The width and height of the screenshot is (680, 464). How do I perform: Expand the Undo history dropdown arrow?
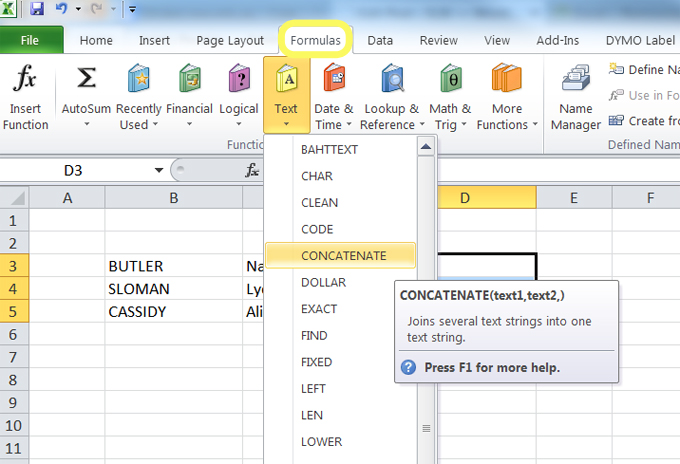[77, 10]
